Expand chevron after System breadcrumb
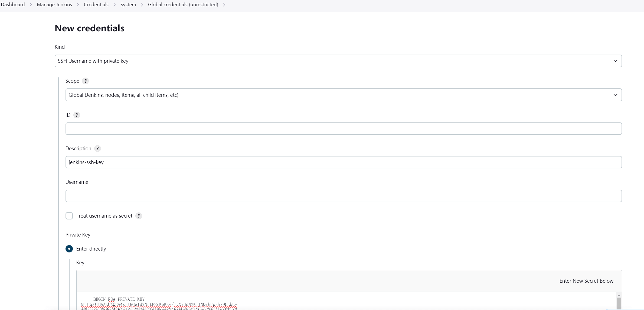This screenshot has height=310, width=644. [142, 5]
